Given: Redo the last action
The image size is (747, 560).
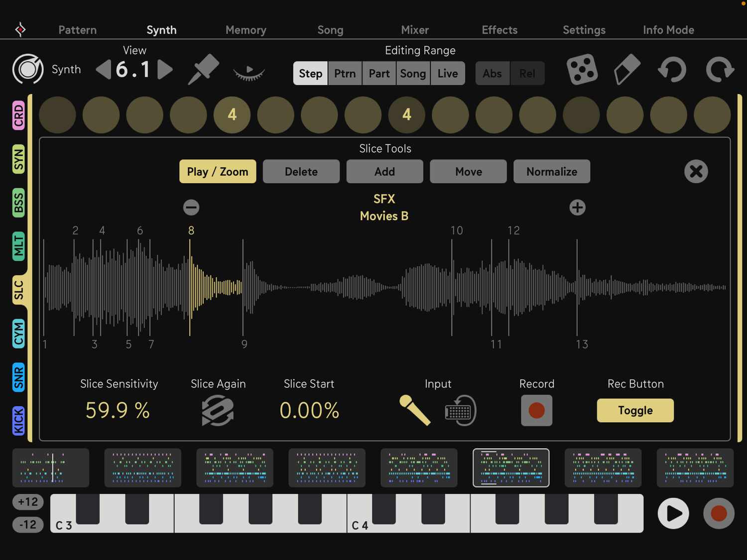Looking at the screenshot, I should (719, 69).
